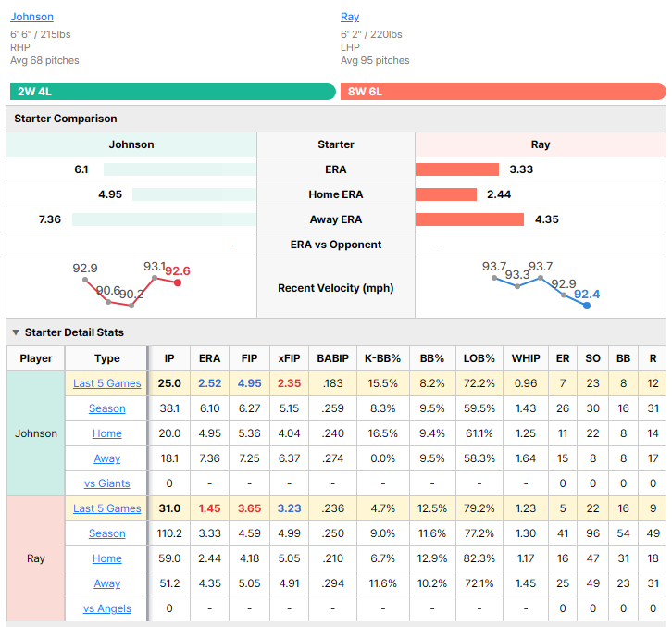Viewport: 672px width, 627px height.
Task: Open Johnson's Season stats link
Action: [107, 408]
